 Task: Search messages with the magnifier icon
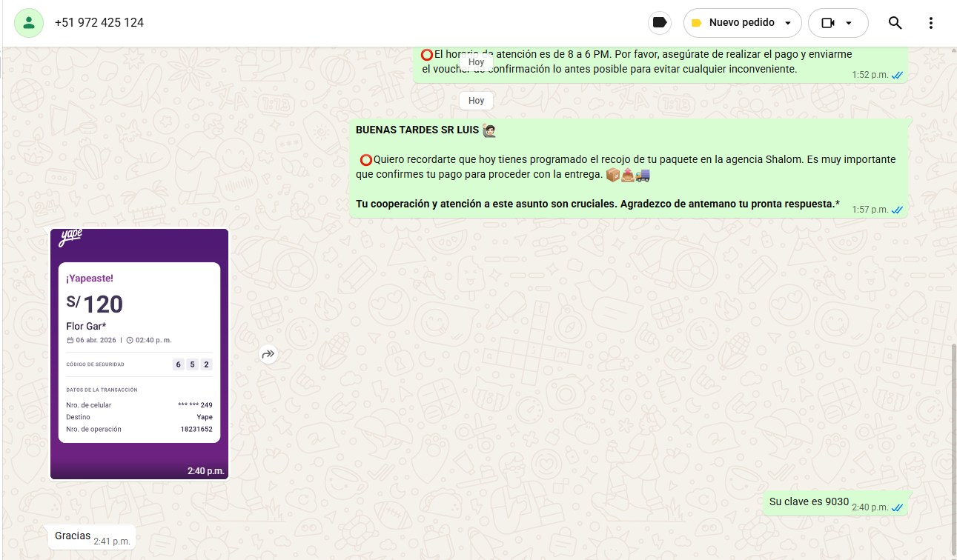pyautogui.click(x=895, y=23)
